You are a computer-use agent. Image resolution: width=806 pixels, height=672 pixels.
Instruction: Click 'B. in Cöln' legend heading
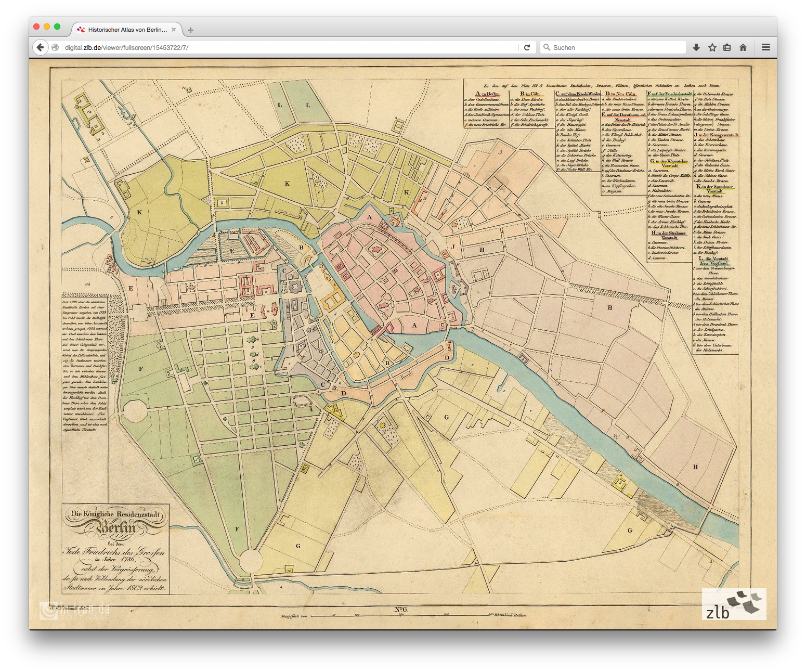[x=530, y=94]
